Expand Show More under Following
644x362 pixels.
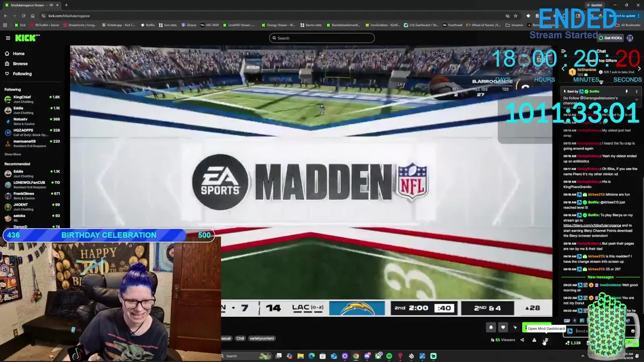pos(13,154)
